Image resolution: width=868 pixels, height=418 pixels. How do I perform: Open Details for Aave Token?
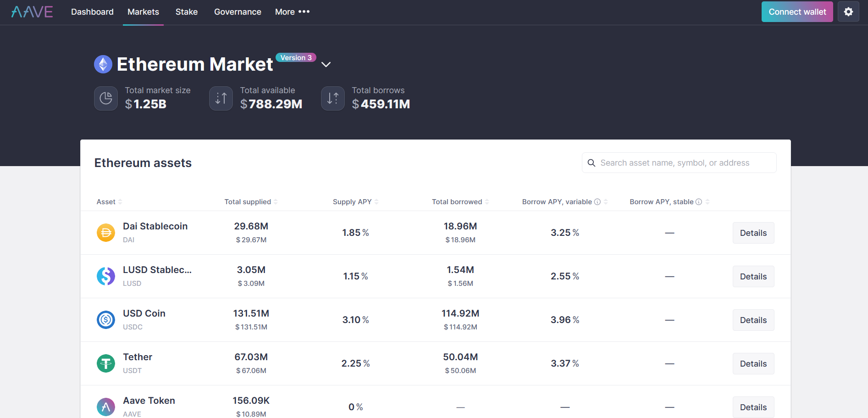tap(753, 407)
